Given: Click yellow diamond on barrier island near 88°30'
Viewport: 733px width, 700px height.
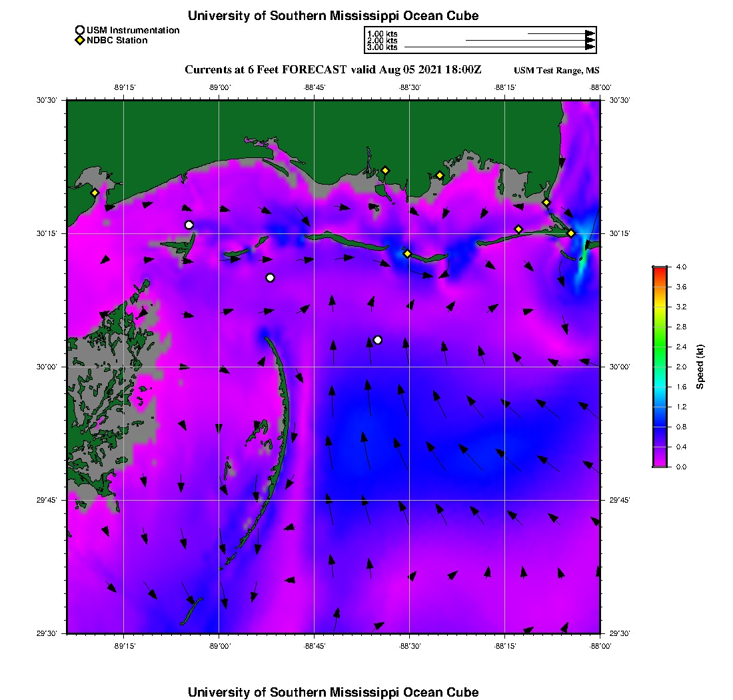Looking at the screenshot, I should pyautogui.click(x=408, y=254).
